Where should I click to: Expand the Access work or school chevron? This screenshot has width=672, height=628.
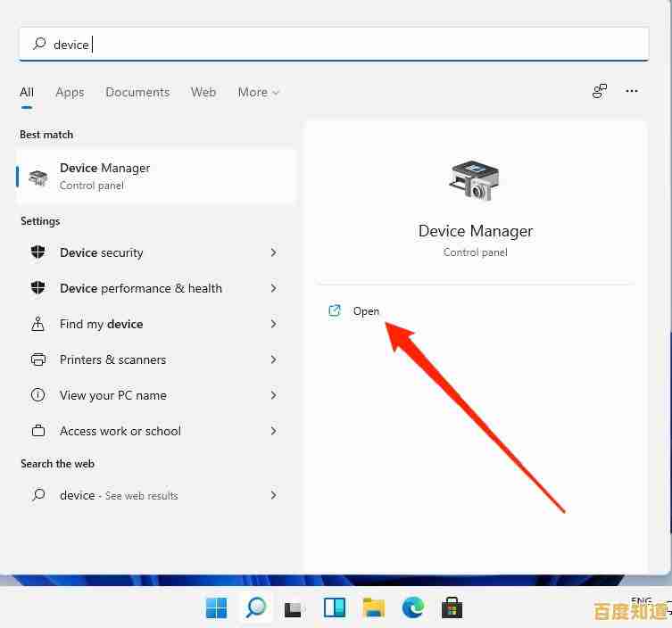point(273,431)
